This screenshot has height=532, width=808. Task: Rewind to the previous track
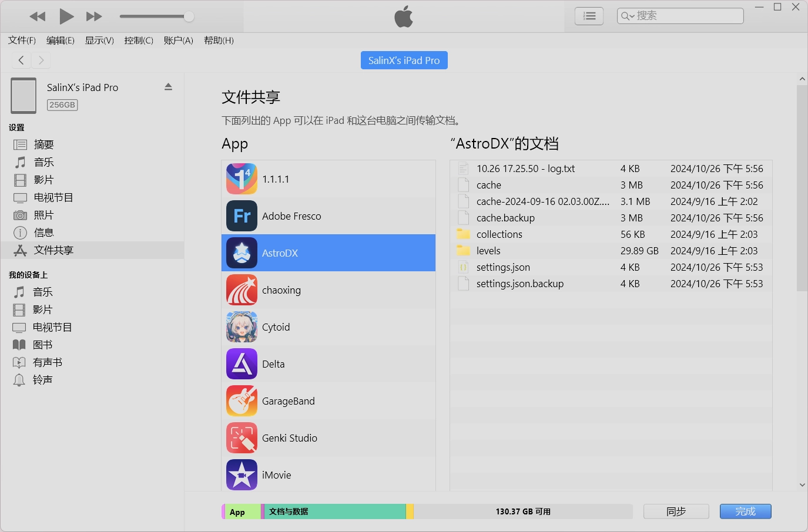(x=38, y=16)
